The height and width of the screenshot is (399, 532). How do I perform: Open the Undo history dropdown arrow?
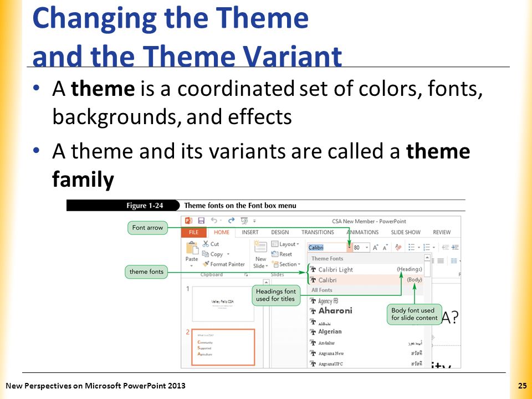click(221, 221)
